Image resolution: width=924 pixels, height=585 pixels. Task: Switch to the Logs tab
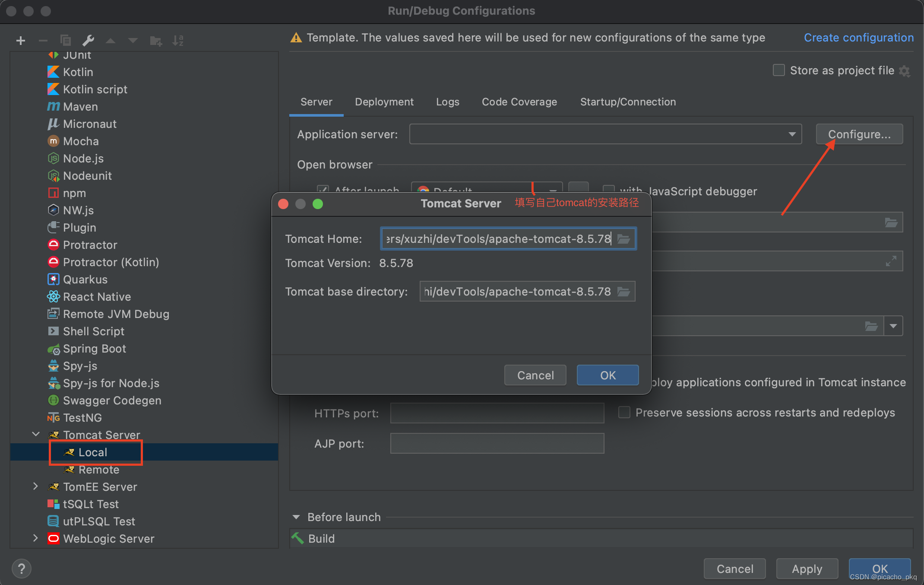[x=447, y=102]
